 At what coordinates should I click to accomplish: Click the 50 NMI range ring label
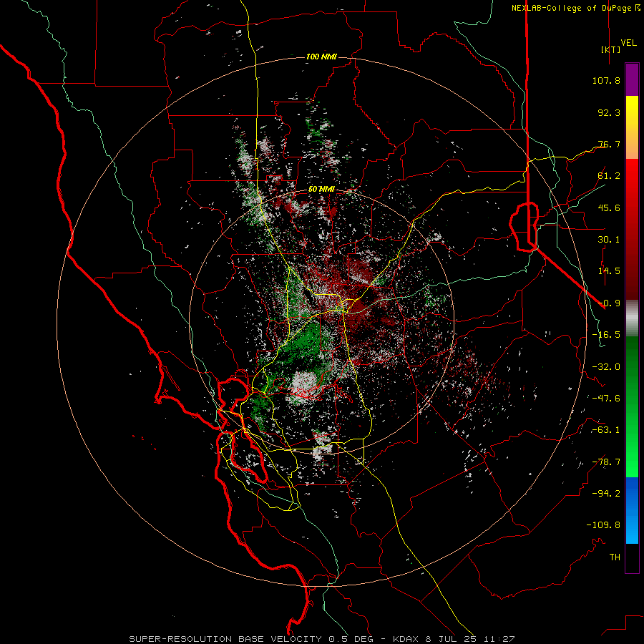[x=321, y=190]
